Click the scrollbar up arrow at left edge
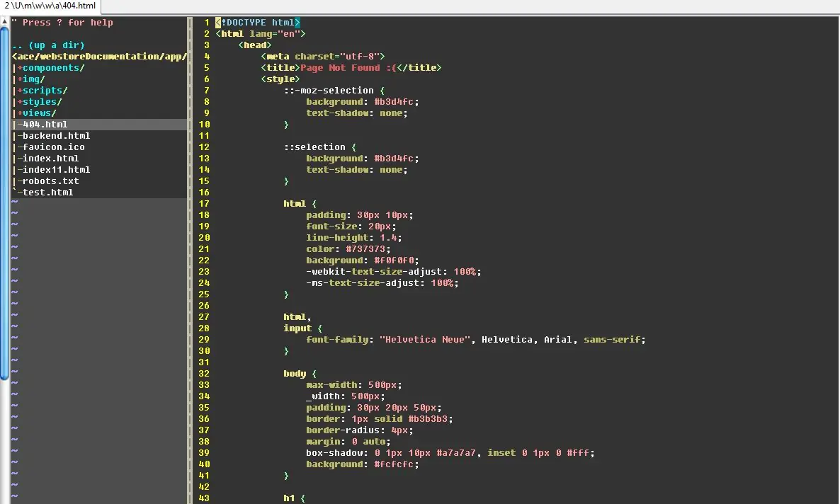 pyautogui.click(x=4, y=21)
